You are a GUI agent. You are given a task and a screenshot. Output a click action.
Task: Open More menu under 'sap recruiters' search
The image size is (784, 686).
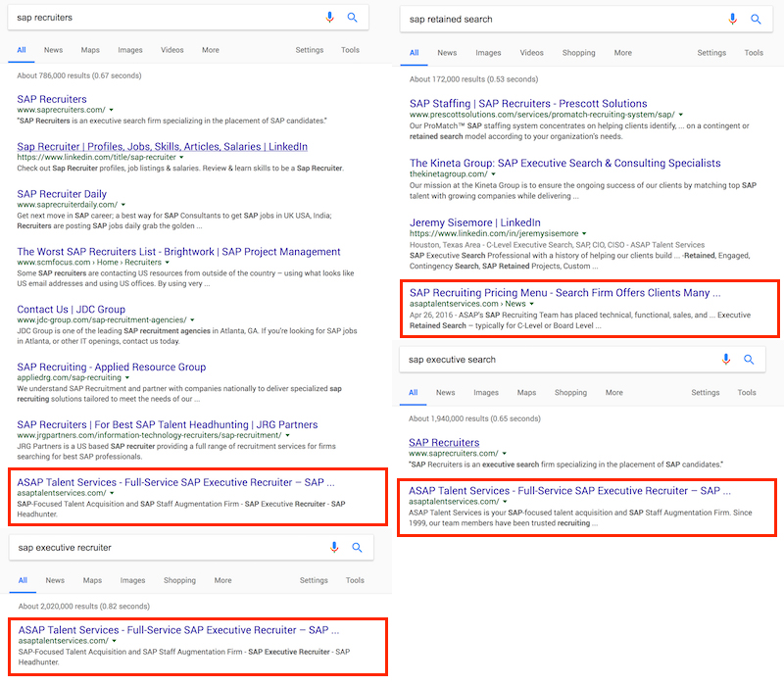pyautogui.click(x=211, y=50)
